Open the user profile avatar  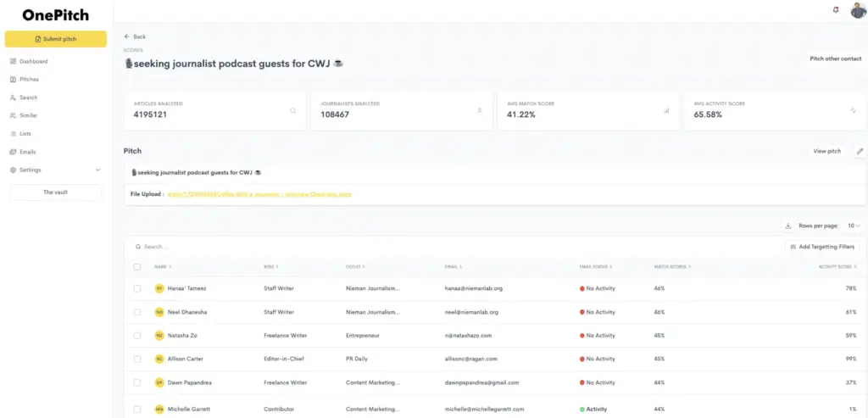(858, 10)
